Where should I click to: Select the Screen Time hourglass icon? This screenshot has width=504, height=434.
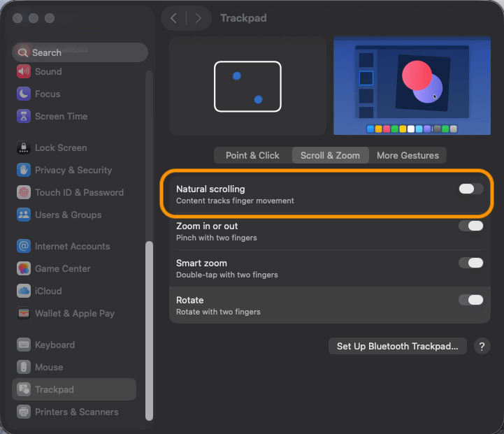(24, 116)
